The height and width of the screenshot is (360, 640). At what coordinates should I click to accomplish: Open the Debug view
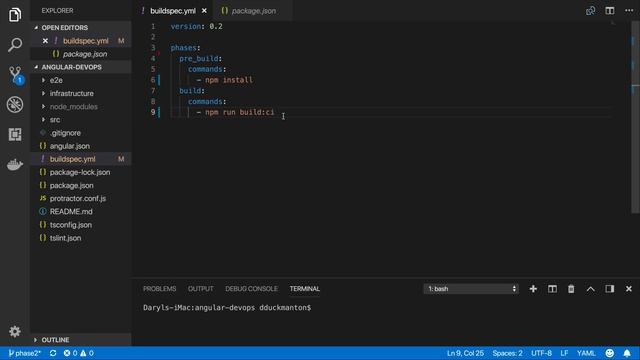(x=15, y=104)
